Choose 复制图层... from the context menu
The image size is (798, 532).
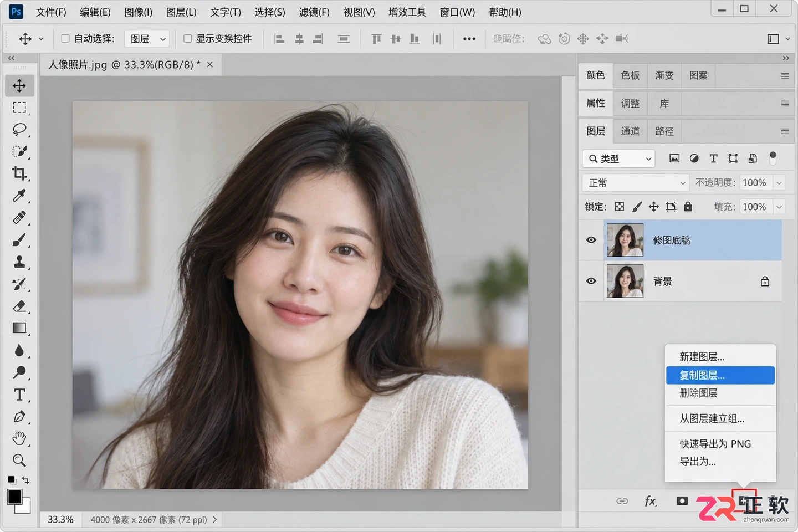[x=720, y=375]
